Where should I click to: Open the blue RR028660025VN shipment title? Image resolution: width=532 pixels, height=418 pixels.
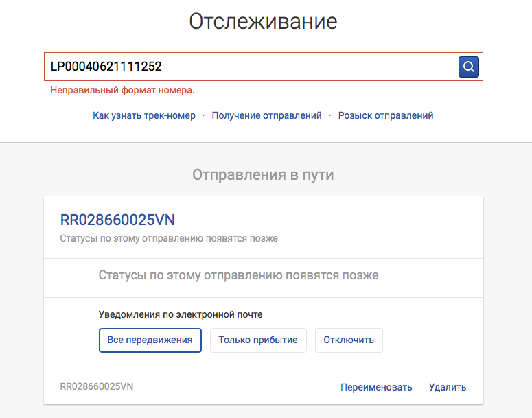(x=118, y=220)
